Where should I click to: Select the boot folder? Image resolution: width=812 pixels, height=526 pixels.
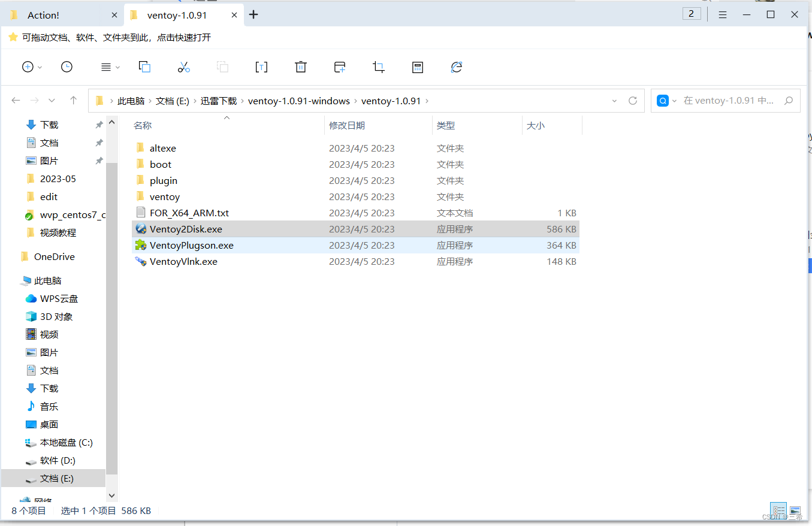[355, 164]
